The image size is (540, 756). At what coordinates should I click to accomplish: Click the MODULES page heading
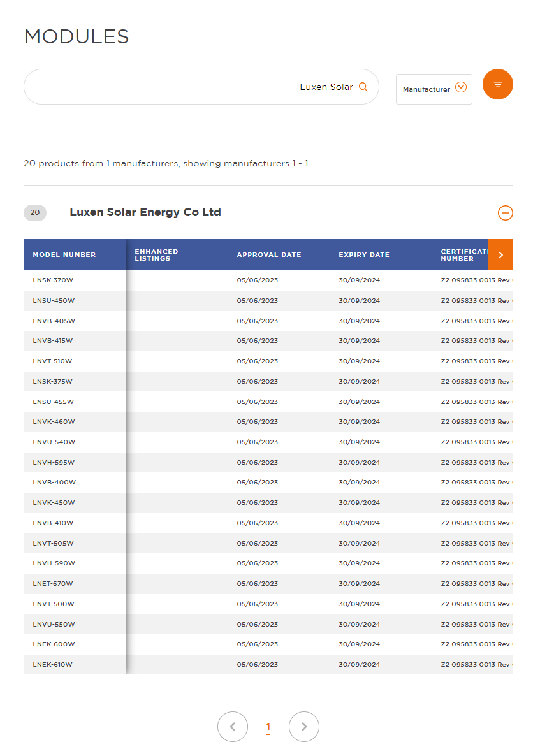(x=77, y=36)
